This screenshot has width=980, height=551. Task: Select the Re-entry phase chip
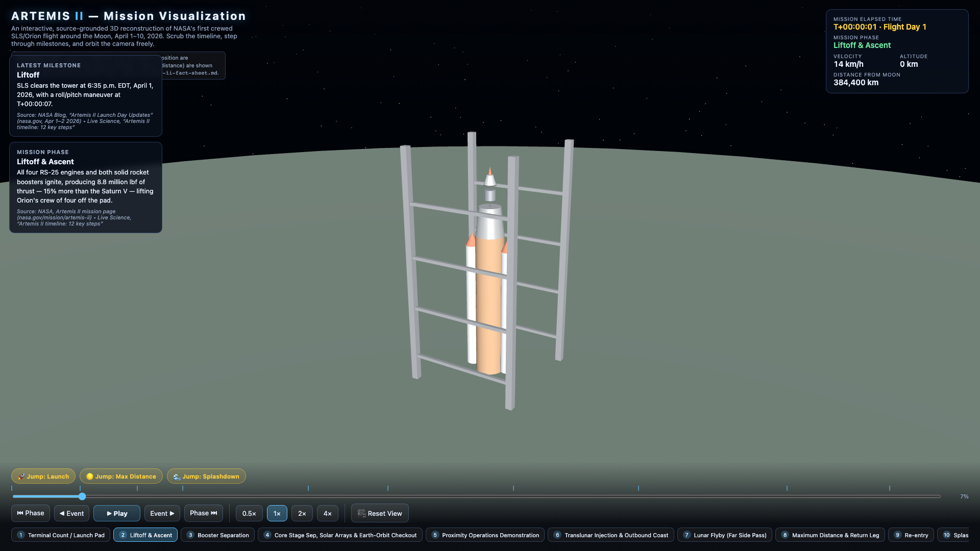coord(911,535)
